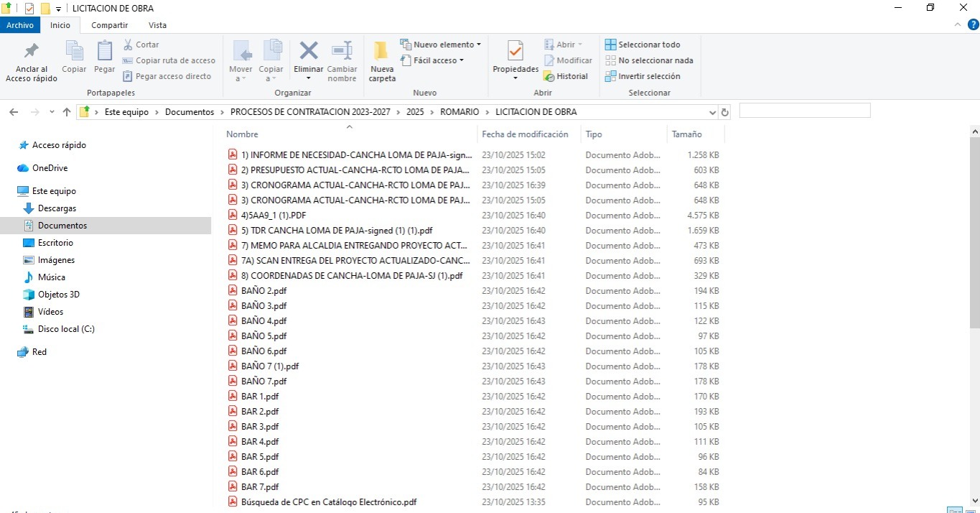The width and height of the screenshot is (980, 513).
Task: Click the Eliminar (delete) icon
Action: 309,52
